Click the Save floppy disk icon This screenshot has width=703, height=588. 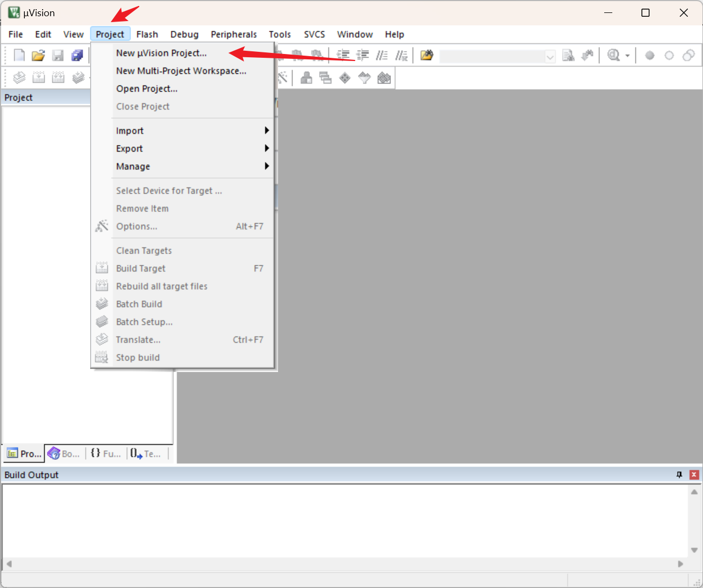(x=58, y=56)
